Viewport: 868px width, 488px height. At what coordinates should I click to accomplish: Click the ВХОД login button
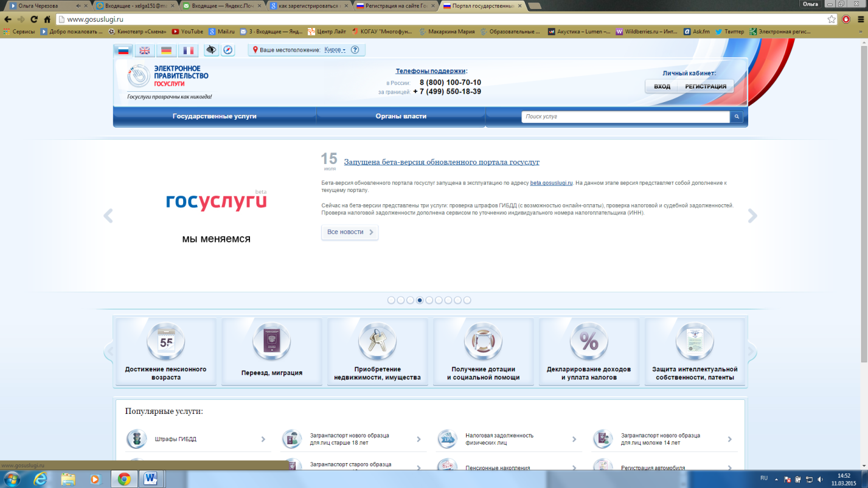(662, 86)
